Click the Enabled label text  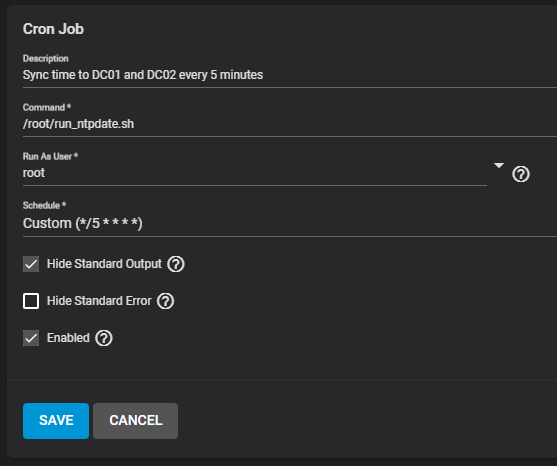pyautogui.click(x=68, y=338)
